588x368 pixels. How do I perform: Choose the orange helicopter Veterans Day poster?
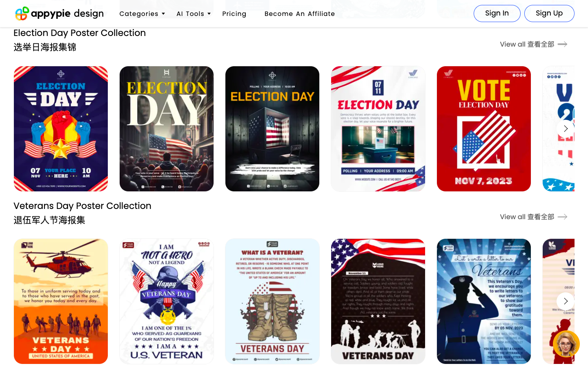(x=61, y=301)
